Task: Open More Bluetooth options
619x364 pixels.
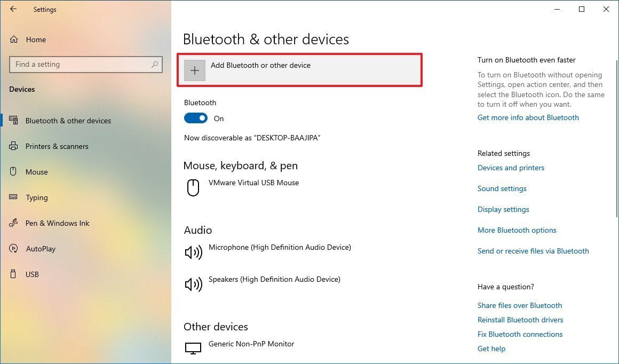Action: click(517, 230)
